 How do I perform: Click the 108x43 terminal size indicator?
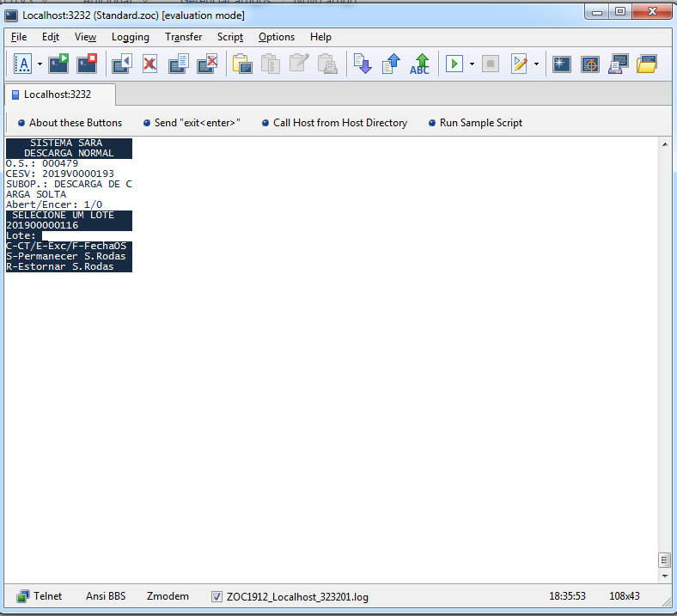coord(625,596)
